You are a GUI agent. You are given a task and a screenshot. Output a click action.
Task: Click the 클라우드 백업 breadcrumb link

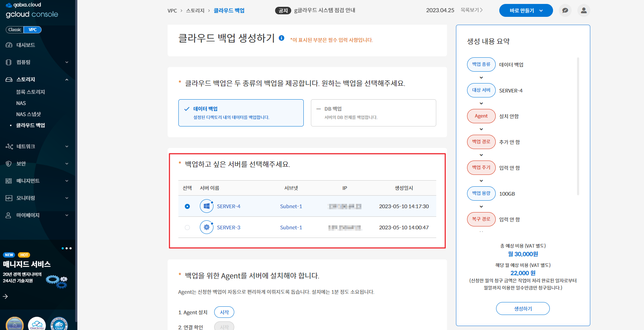[229, 11]
